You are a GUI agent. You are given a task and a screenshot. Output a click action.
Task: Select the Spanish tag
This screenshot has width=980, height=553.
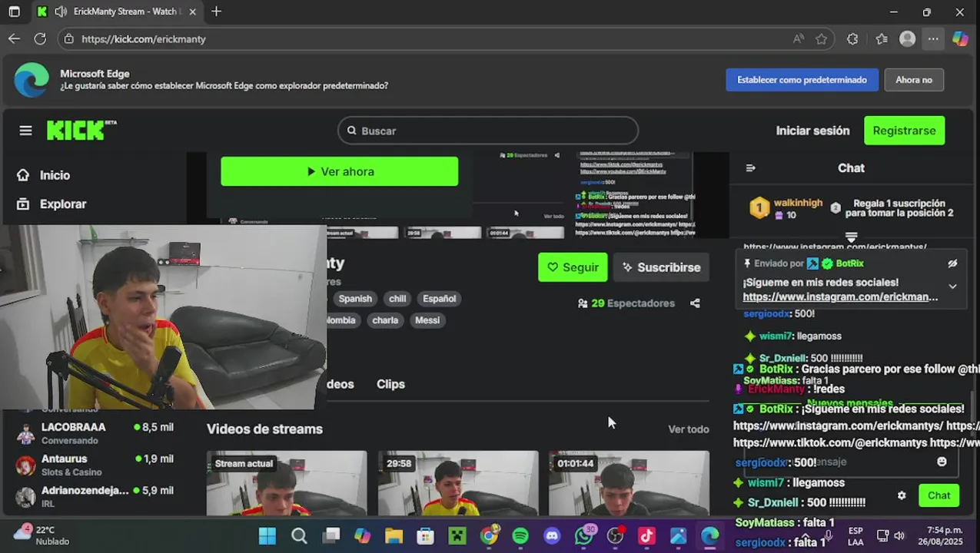click(x=355, y=299)
